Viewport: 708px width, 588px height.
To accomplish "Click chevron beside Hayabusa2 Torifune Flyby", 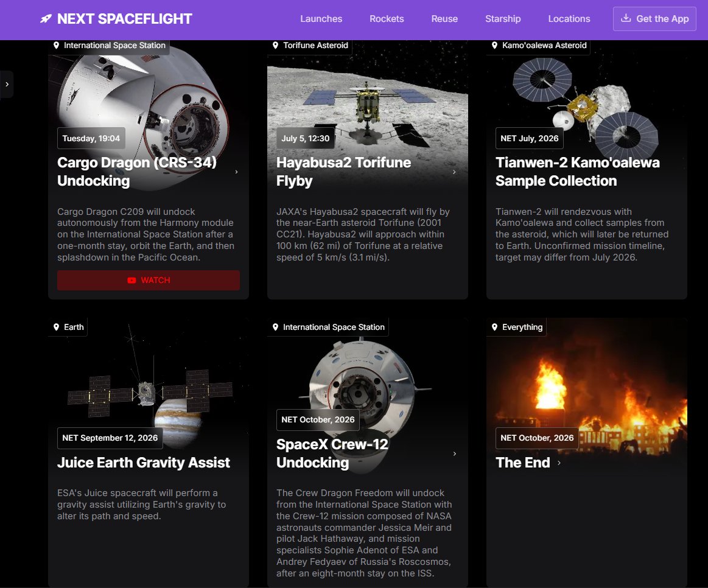I will tap(454, 172).
